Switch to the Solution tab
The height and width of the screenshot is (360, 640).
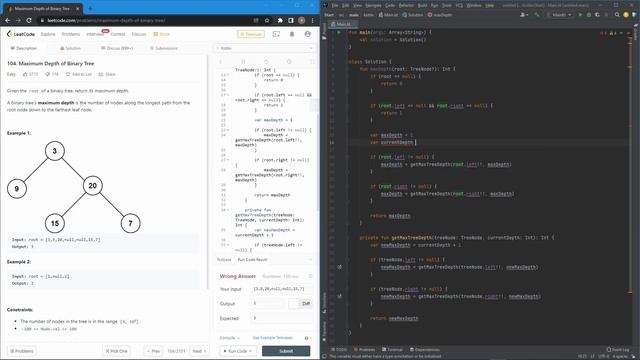point(70,48)
